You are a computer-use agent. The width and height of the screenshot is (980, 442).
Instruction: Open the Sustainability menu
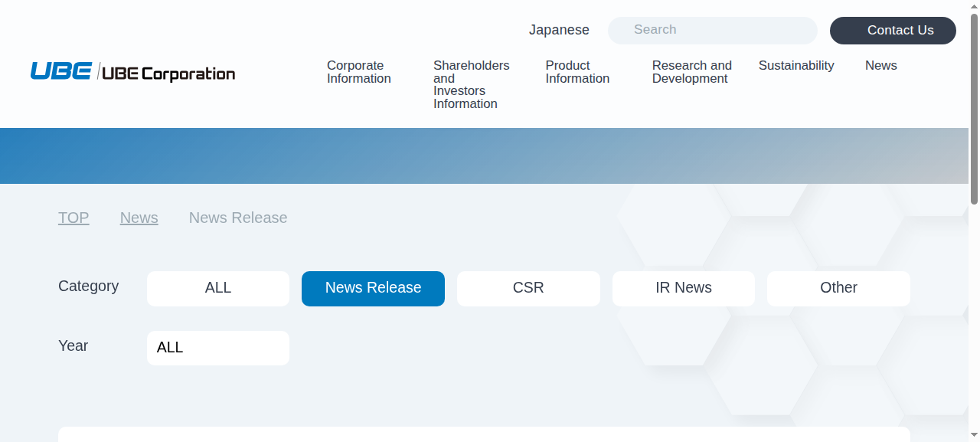pos(796,66)
